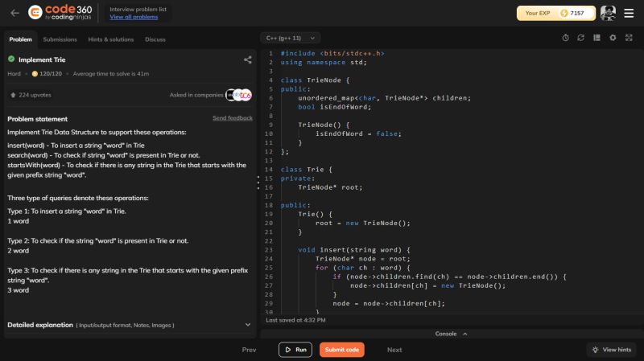Open the Code360 logo home
The width and height of the screenshot is (644, 361).
(x=60, y=12)
